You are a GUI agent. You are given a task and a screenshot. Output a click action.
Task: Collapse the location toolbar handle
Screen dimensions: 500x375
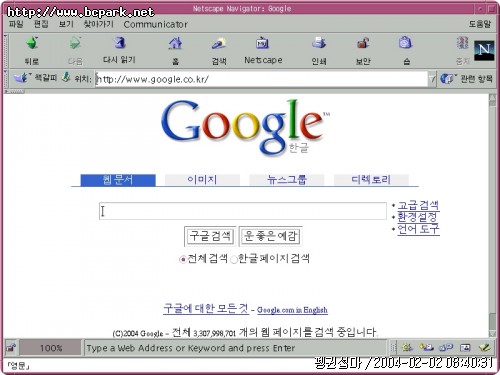(6, 79)
